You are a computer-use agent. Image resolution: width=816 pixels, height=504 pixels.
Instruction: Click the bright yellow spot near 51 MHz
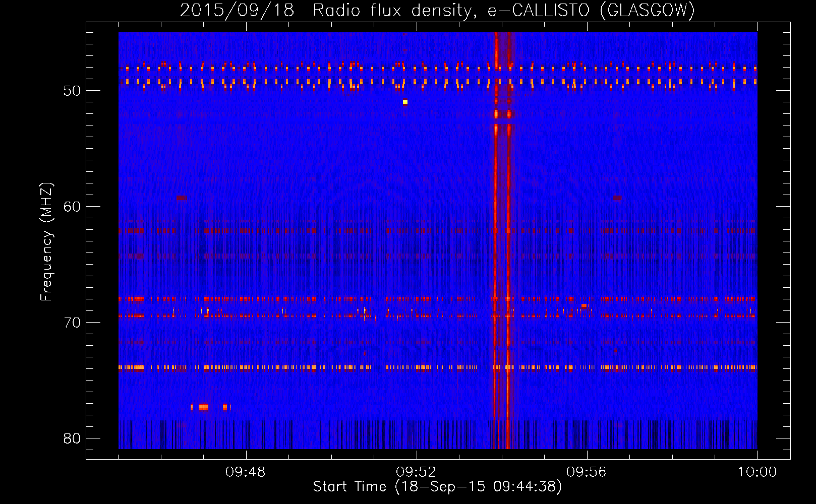pyautogui.click(x=405, y=102)
